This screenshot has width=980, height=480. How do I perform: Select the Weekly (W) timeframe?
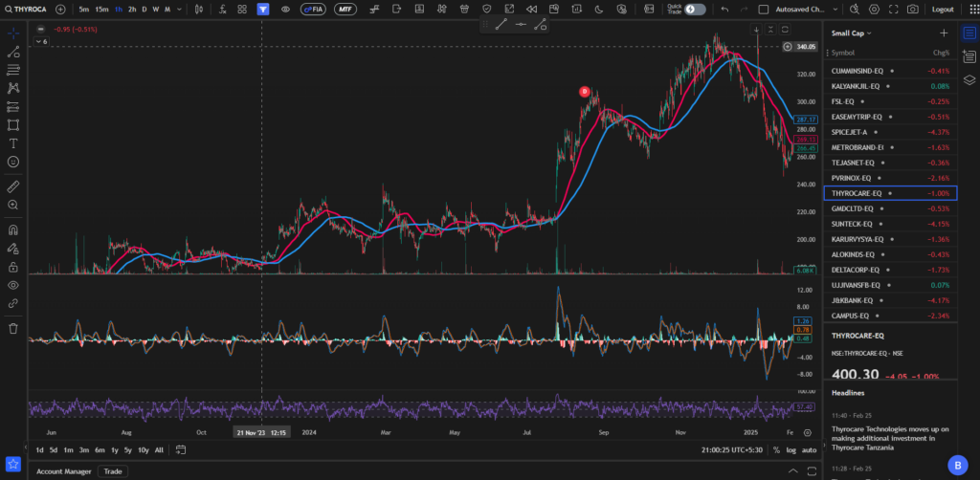click(x=156, y=10)
